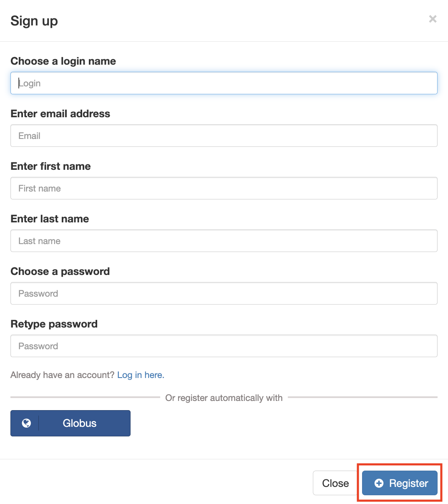Click the "Enter last name" label

point(50,219)
